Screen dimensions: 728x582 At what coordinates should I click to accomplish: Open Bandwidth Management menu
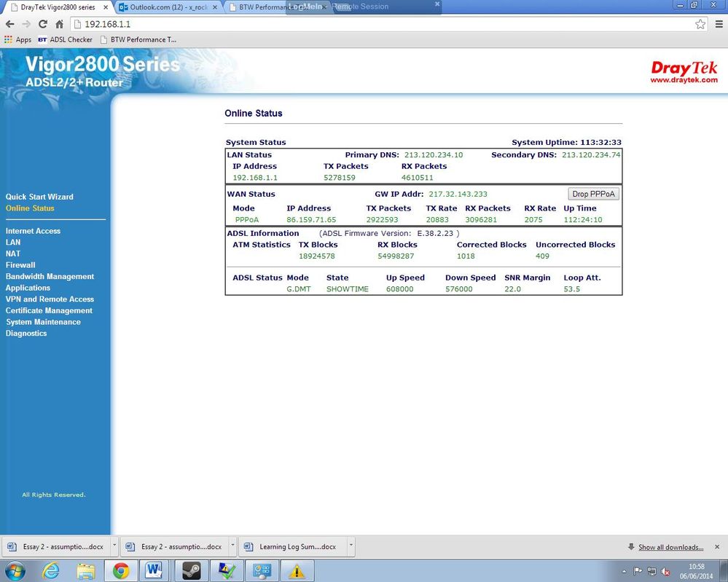[x=50, y=277]
